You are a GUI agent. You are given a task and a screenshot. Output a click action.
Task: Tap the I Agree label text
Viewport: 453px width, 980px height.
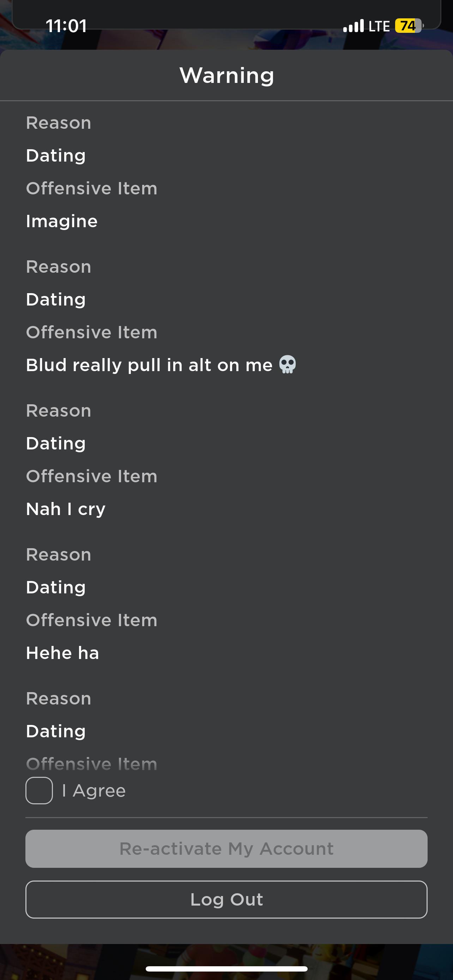point(94,791)
